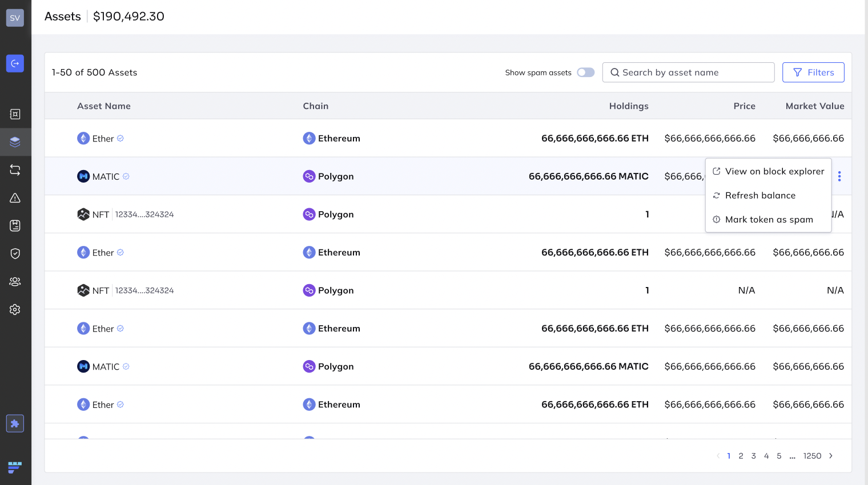Click the blue logout arrow sidebar icon

(15, 63)
